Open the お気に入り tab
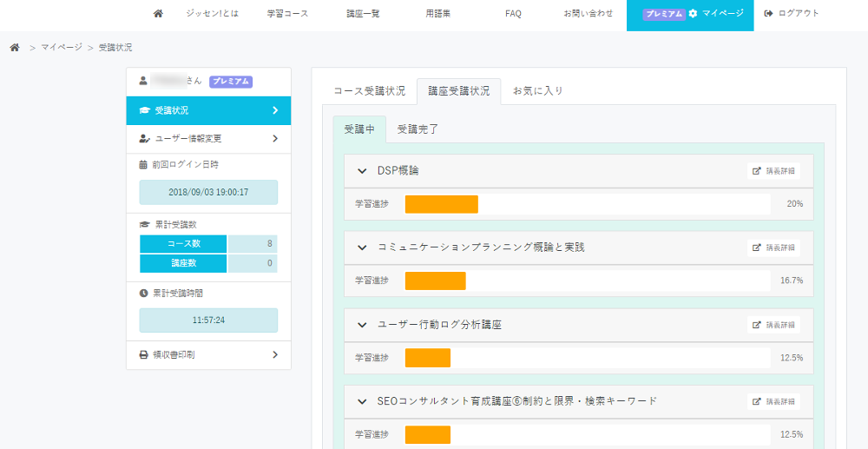The image size is (868, 449). (537, 91)
